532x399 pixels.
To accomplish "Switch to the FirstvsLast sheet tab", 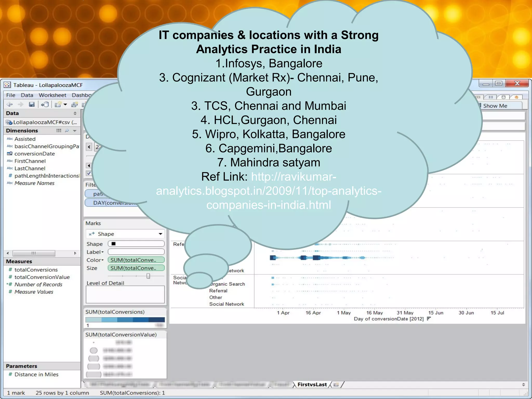I will pyautogui.click(x=312, y=385).
